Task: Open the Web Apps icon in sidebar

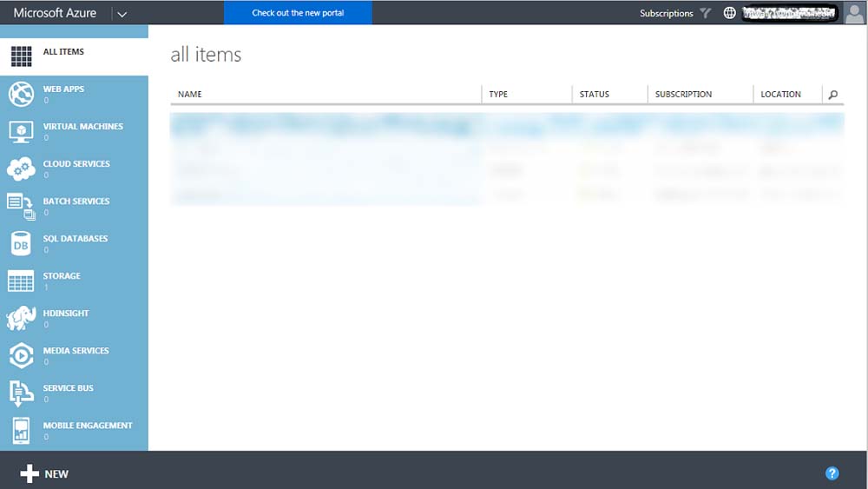Action: click(x=21, y=94)
